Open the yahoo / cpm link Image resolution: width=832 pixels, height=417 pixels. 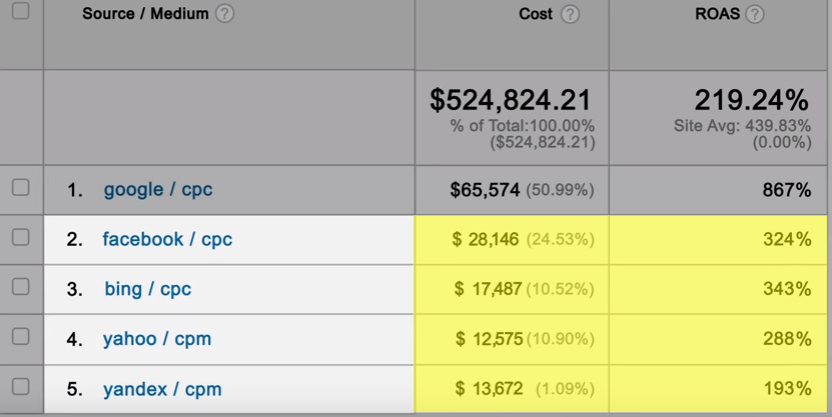(157, 339)
